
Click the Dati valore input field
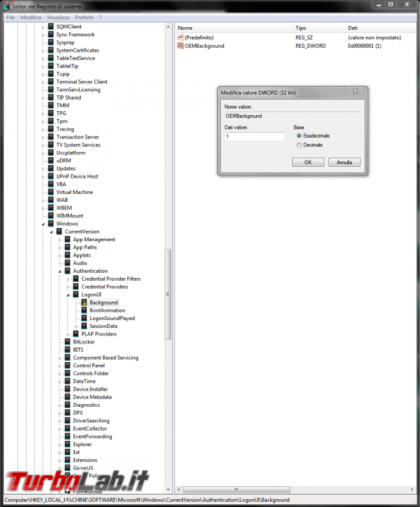pyautogui.click(x=255, y=136)
